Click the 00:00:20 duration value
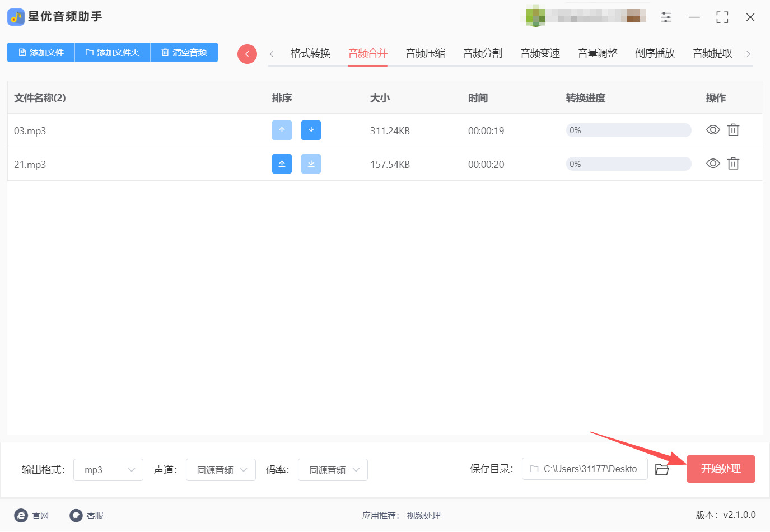This screenshot has height=532, width=770. (486, 165)
